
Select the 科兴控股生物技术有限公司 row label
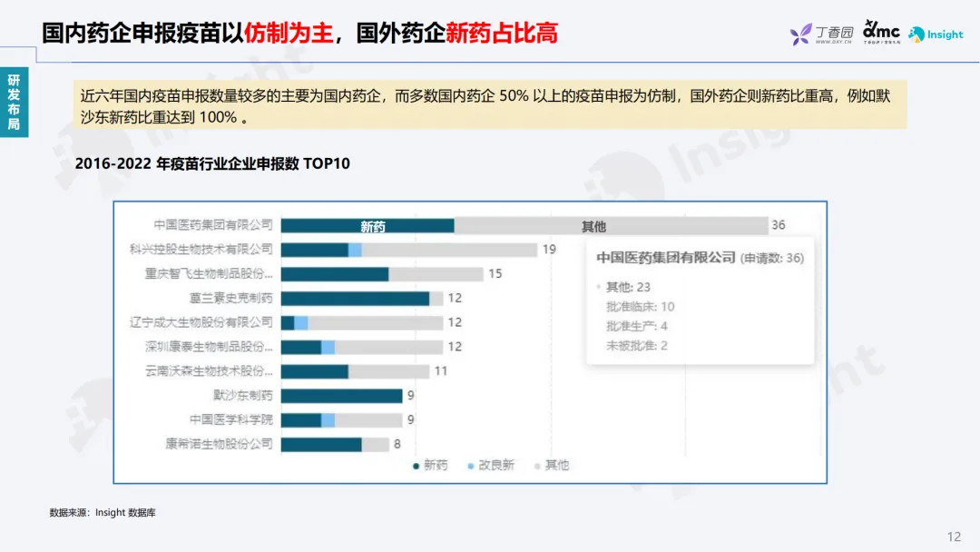[x=201, y=249]
